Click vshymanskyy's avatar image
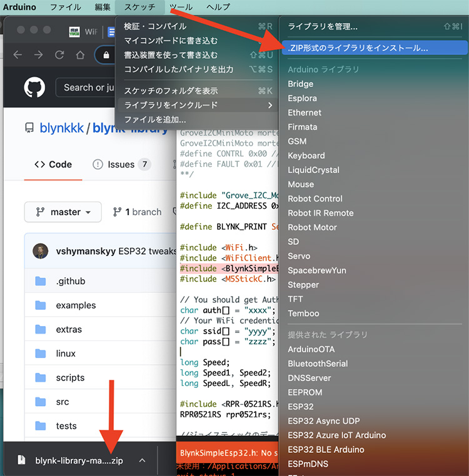The width and height of the screenshot is (469, 476). 41,251
